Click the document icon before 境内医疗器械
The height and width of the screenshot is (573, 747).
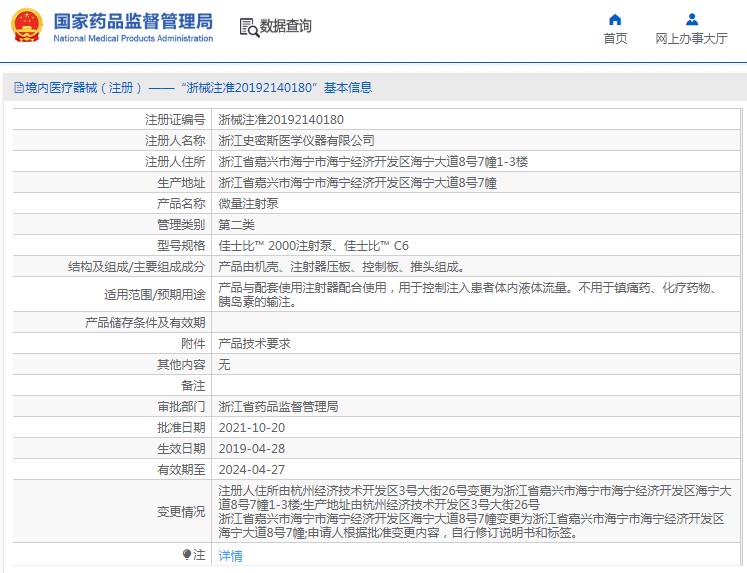coord(19,88)
